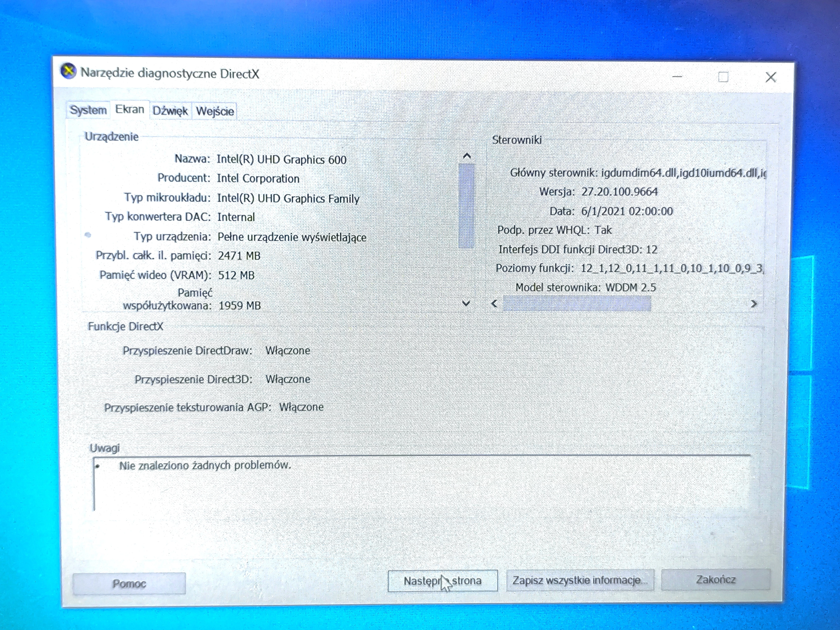The width and height of the screenshot is (840, 630).
Task: Click the Zakończ button
Action: pyautogui.click(x=715, y=580)
